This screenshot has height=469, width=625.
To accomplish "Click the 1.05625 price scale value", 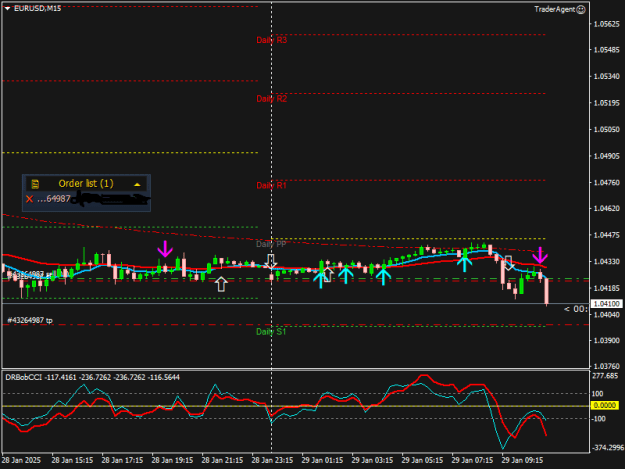I will point(607,24).
